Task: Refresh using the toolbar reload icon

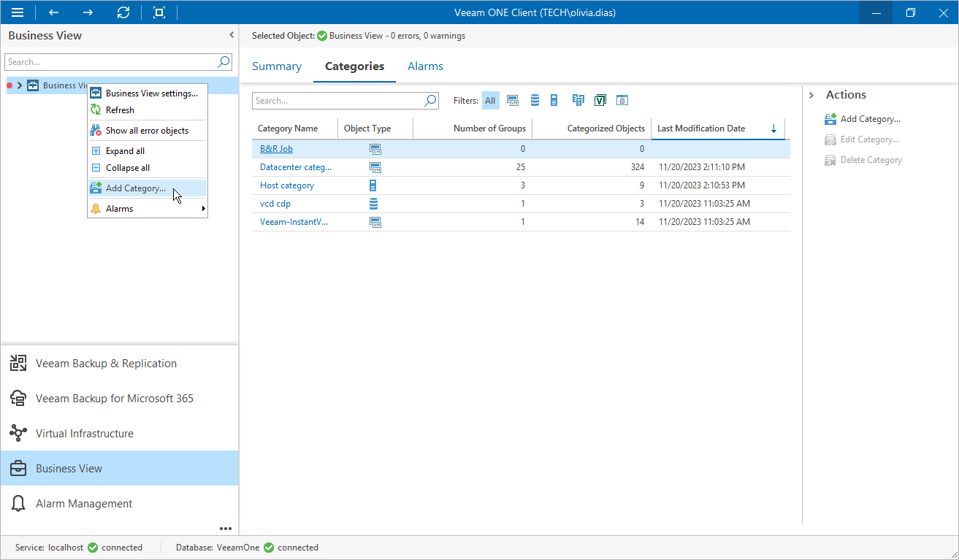Action: [x=123, y=12]
